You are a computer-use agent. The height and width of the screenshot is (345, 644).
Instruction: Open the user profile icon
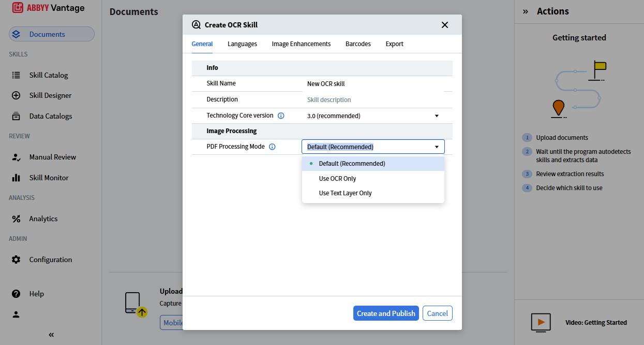(16, 314)
